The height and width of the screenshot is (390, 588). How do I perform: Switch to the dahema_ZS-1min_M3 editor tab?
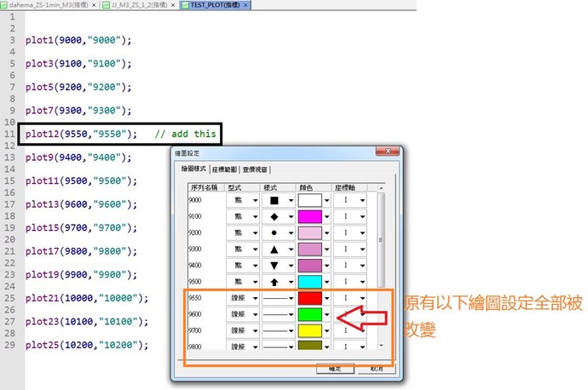coord(48,5)
